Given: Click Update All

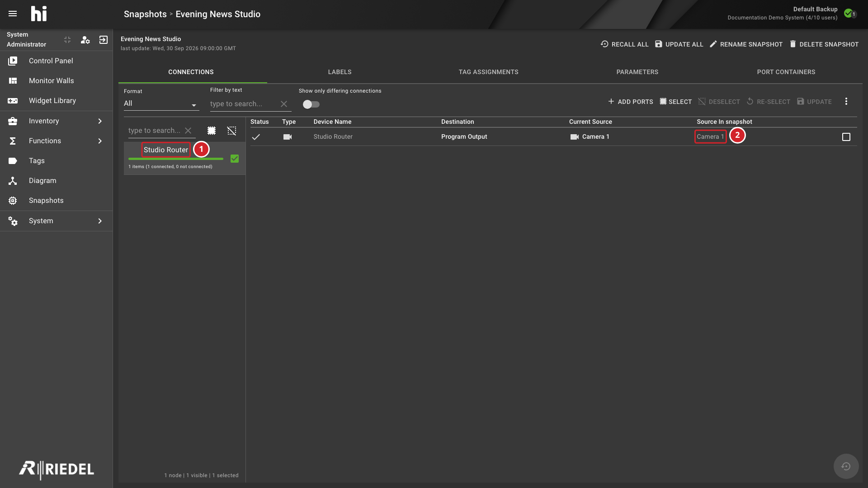Looking at the screenshot, I should (679, 44).
